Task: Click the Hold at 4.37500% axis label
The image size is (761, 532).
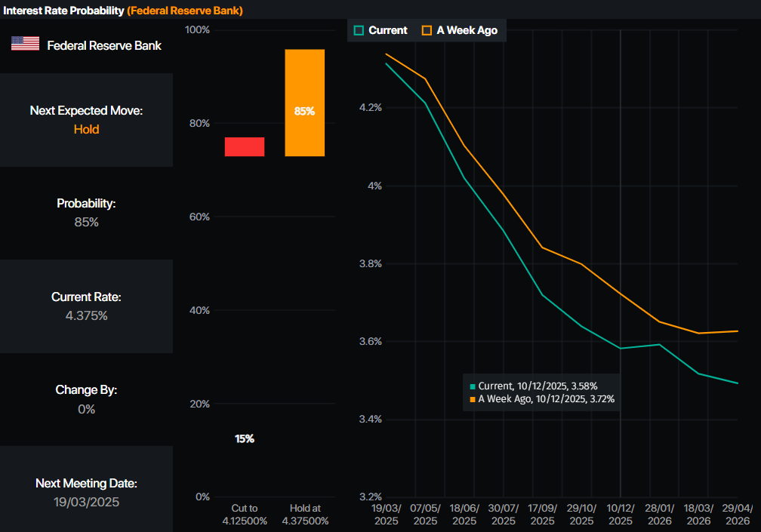Action: (x=304, y=515)
